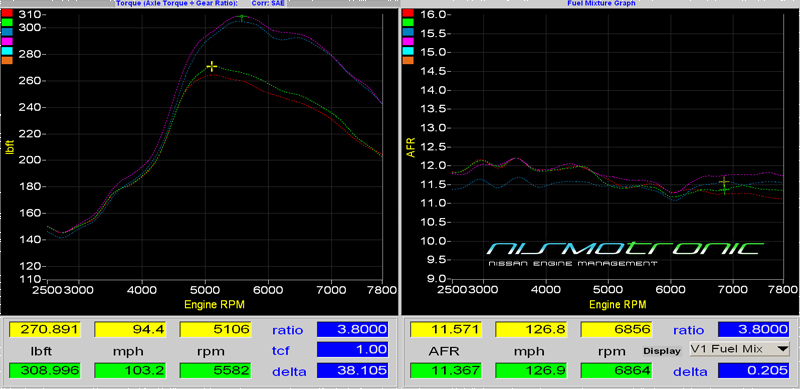Click the tcf label in torque panel
Screen dimensions: 800x389
pos(282,350)
